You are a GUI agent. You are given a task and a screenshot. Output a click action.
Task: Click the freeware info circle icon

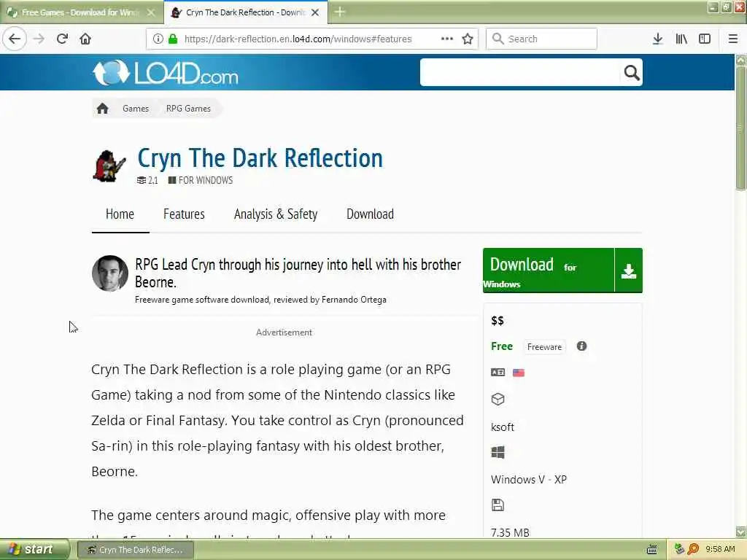point(581,346)
